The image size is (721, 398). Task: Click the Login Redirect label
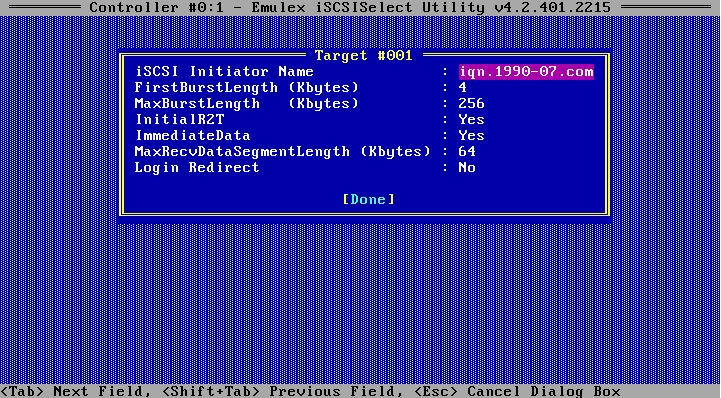pos(197,168)
